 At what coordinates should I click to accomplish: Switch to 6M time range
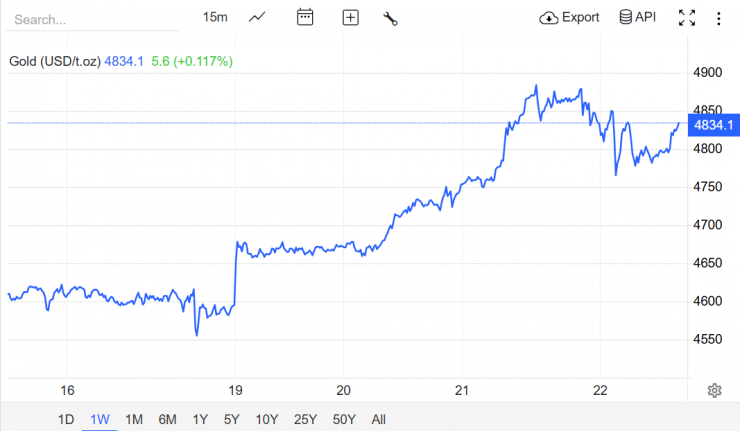tap(167, 419)
